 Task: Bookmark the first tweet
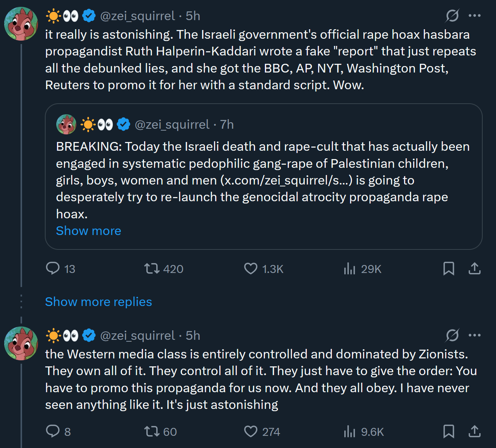(449, 268)
